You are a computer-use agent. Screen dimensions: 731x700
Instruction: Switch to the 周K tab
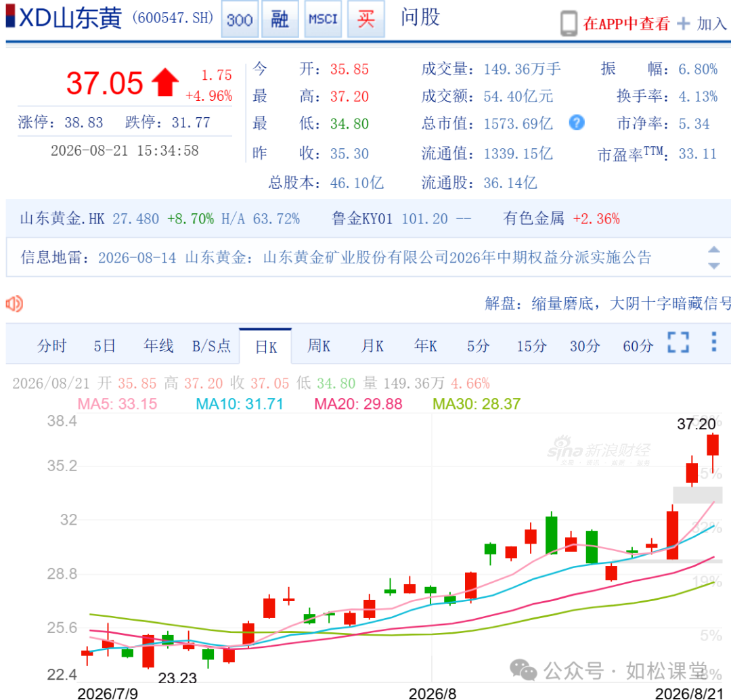click(x=319, y=346)
